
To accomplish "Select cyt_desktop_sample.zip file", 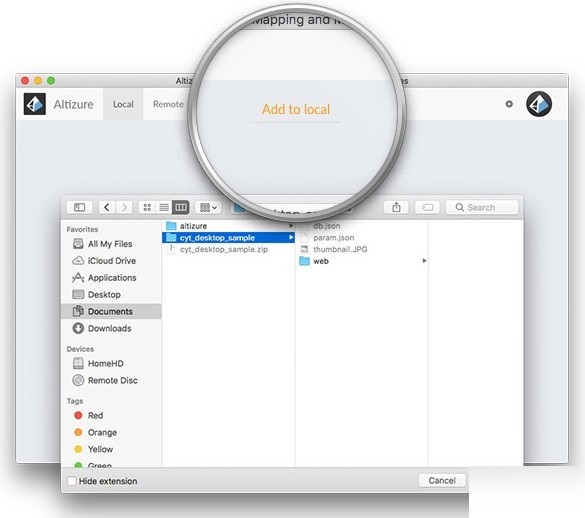I will pyautogui.click(x=228, y=249).
